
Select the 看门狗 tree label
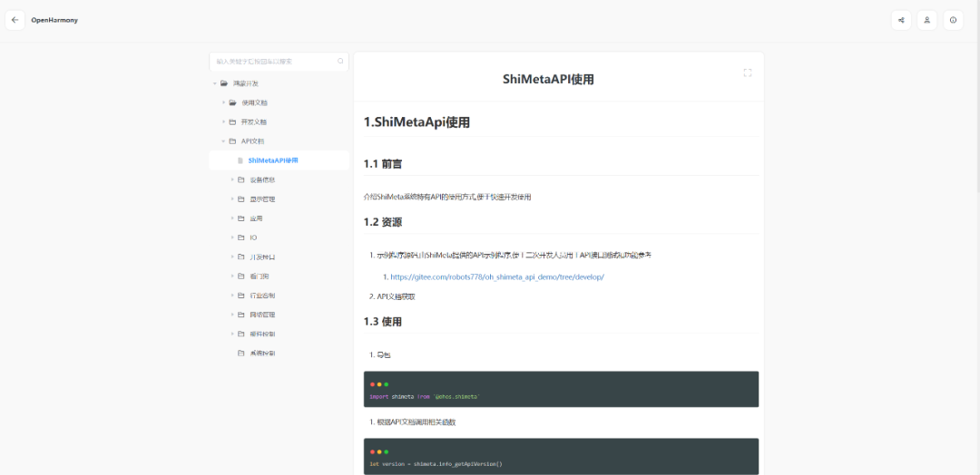[260, 276]
